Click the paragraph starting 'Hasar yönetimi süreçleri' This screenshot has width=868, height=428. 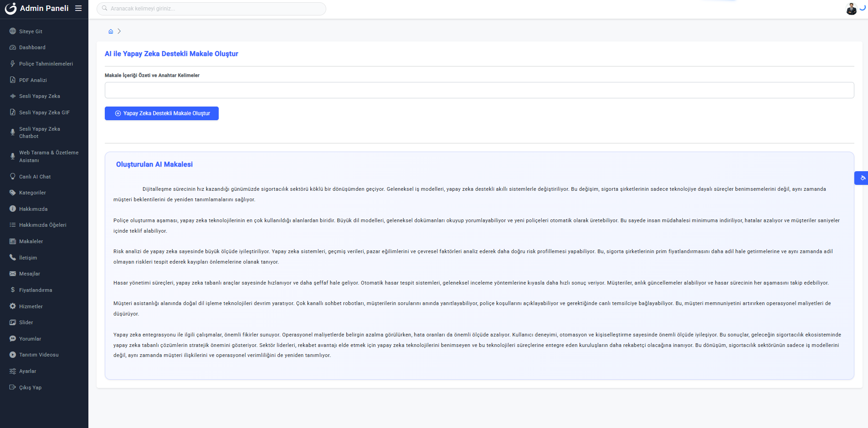(471, 283)
